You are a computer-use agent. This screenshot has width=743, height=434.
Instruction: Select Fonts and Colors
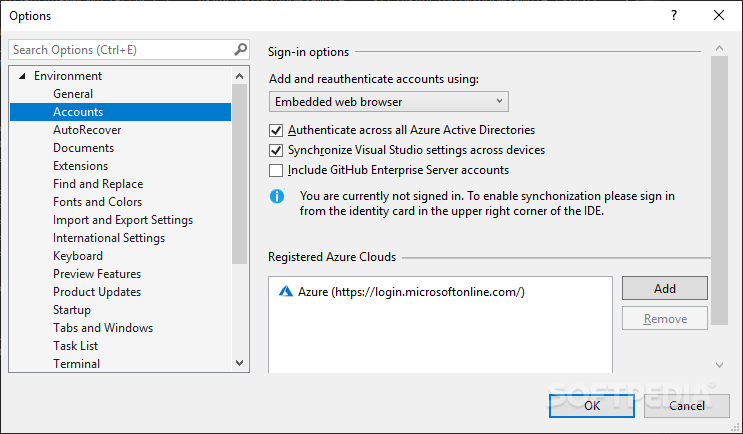click(98, 202)
